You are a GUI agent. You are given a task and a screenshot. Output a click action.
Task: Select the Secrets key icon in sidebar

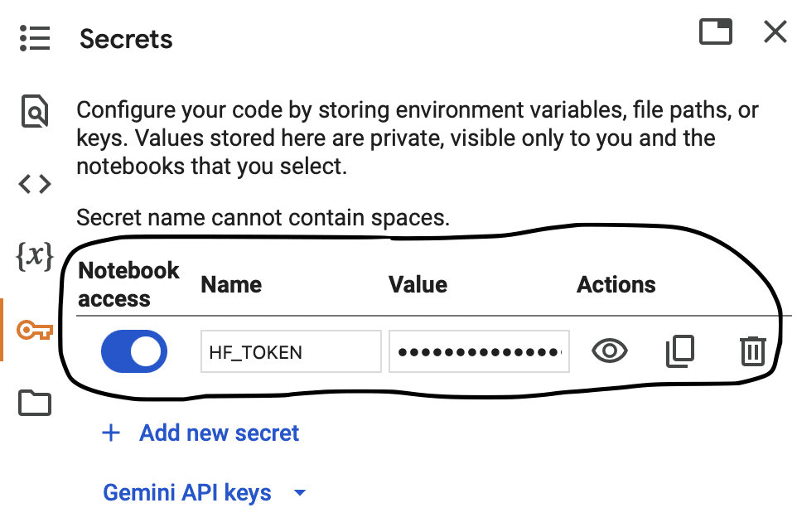[35, 330]
